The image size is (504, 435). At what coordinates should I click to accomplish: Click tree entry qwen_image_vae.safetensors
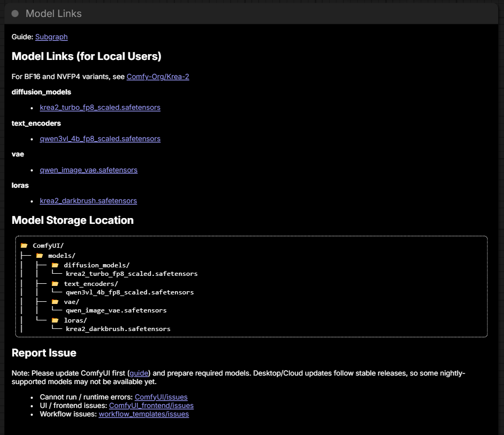pos(117,310)
